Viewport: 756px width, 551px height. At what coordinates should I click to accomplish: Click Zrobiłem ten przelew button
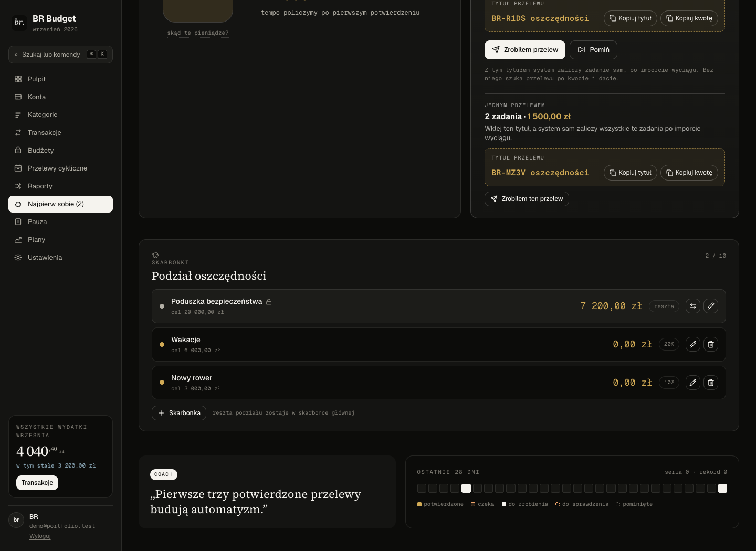pos(527,199)
